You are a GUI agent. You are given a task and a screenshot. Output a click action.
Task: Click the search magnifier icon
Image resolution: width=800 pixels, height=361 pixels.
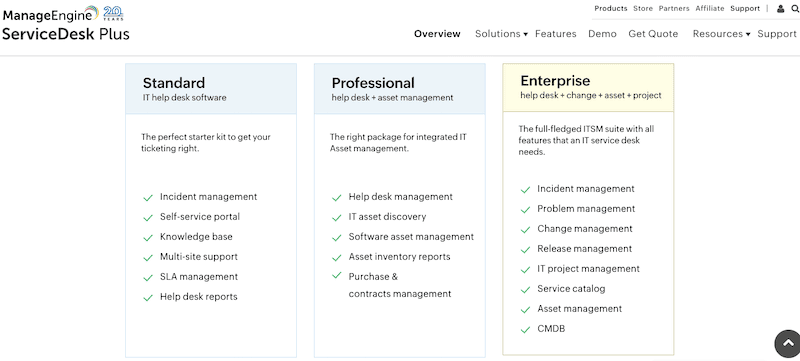coord(795,9)
